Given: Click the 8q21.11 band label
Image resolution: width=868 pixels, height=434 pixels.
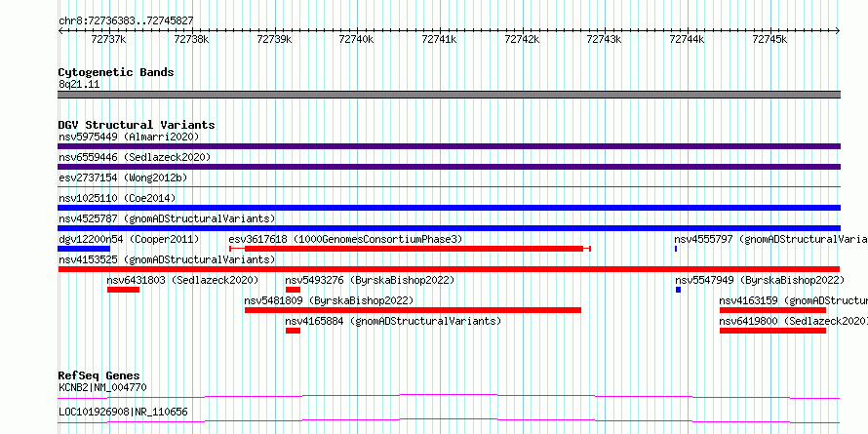Looking at the screenshot, I should [x=79, y=84].
